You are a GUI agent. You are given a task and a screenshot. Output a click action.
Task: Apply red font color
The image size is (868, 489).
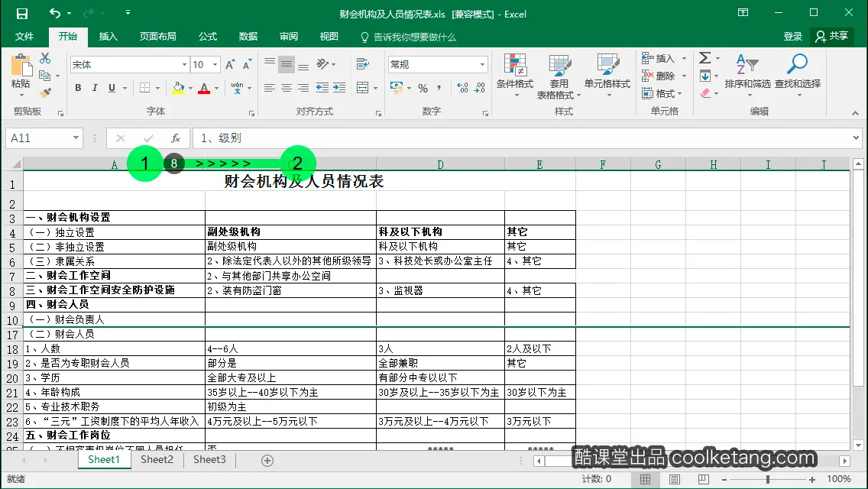click(204, 88)
